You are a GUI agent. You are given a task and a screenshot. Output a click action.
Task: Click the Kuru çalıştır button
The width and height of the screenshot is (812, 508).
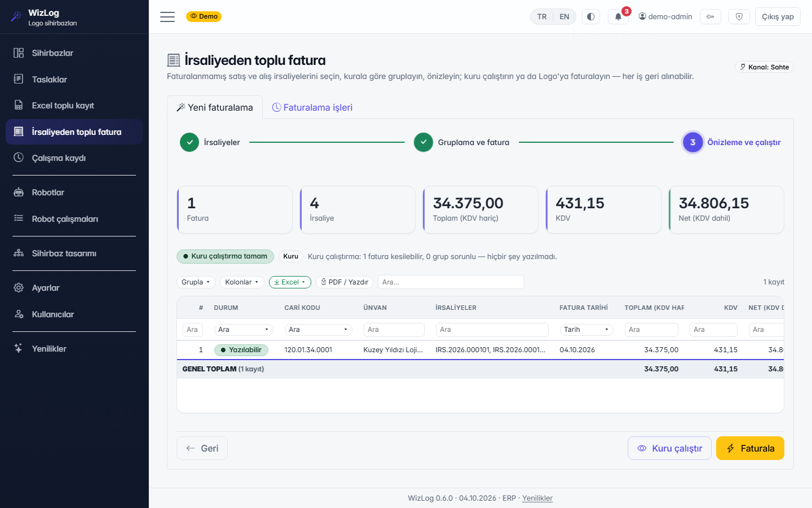click(669, 448)
